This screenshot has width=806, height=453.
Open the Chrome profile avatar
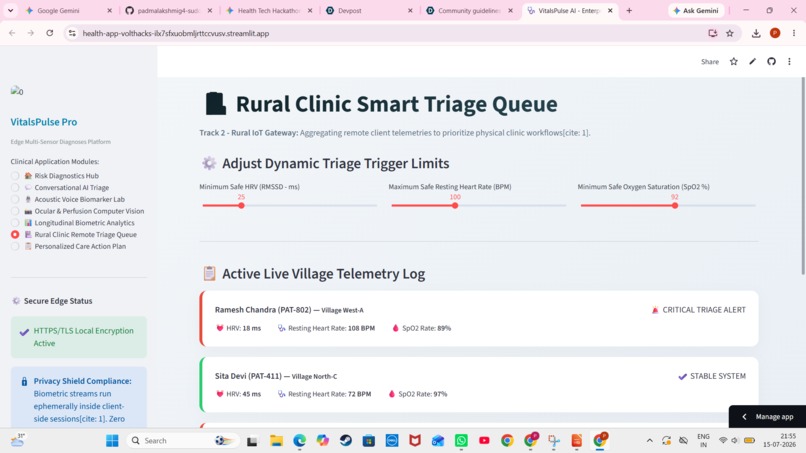pos(775,33)
